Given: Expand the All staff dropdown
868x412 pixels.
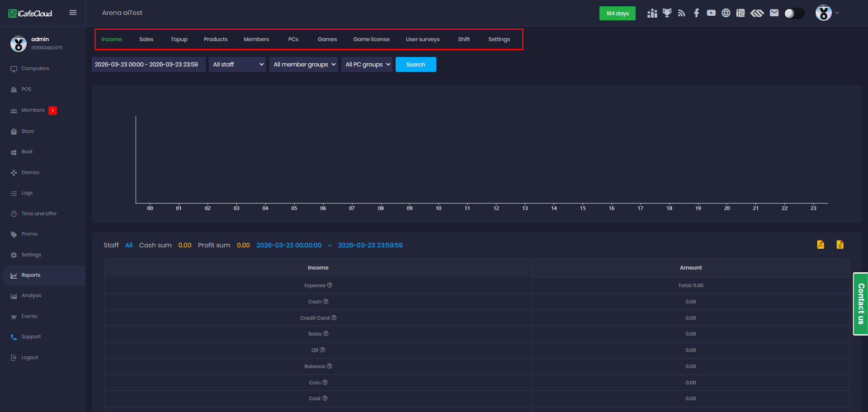Looking at the screenshot, I should tap(237, 65).
